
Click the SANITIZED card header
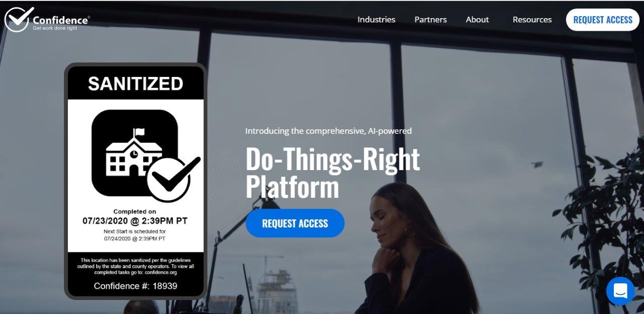coord(135,84)
